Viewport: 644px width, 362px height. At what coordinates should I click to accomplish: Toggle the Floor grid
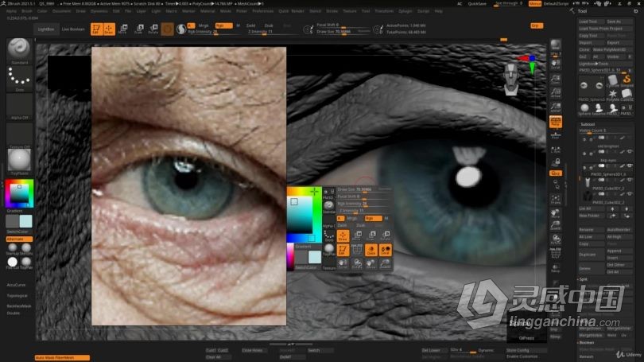point(555,136)
